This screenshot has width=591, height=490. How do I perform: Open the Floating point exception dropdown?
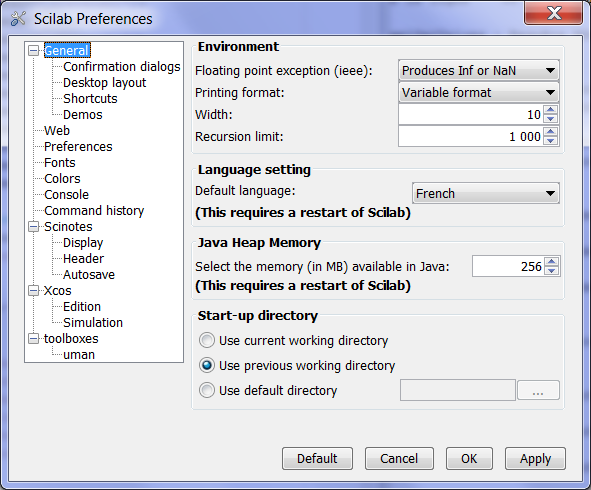[x=479, y=70]
